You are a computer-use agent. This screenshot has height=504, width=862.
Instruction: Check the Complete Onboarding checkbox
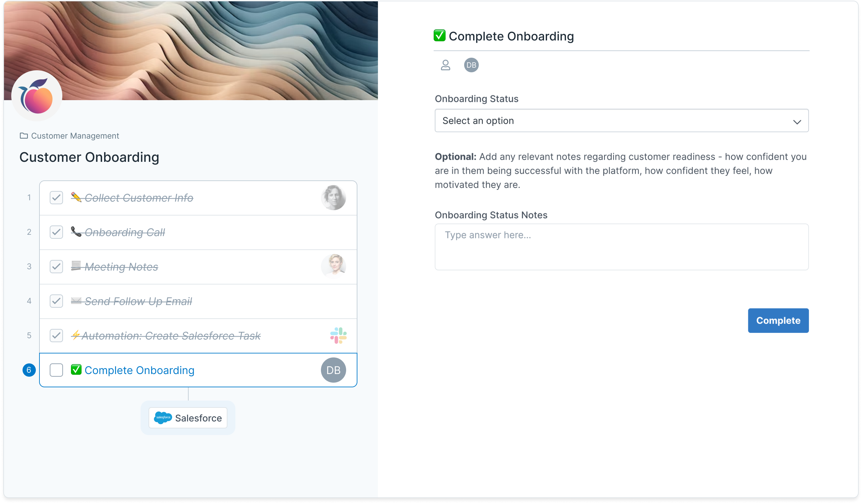56,370
